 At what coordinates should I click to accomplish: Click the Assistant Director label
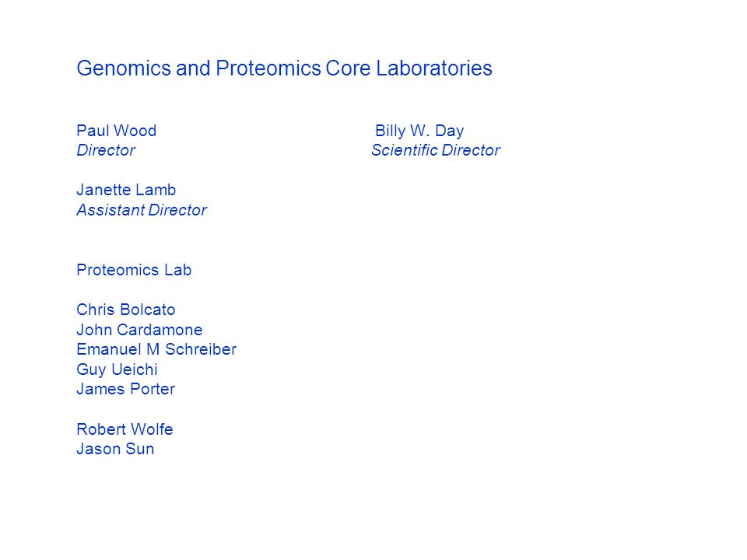[142, 210]
